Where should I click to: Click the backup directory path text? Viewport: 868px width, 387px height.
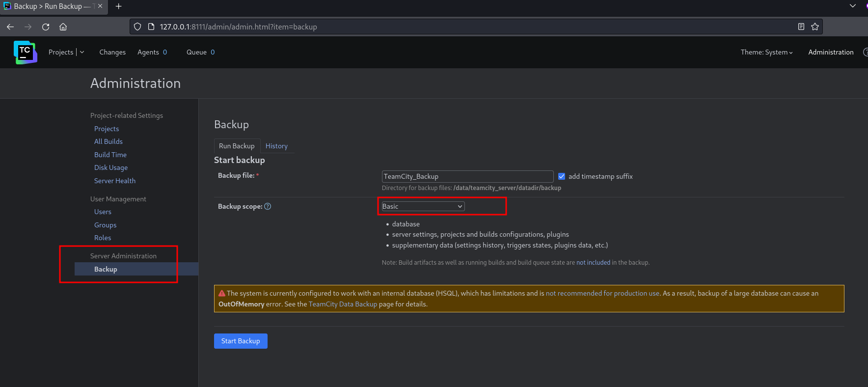tap(507, 188)
